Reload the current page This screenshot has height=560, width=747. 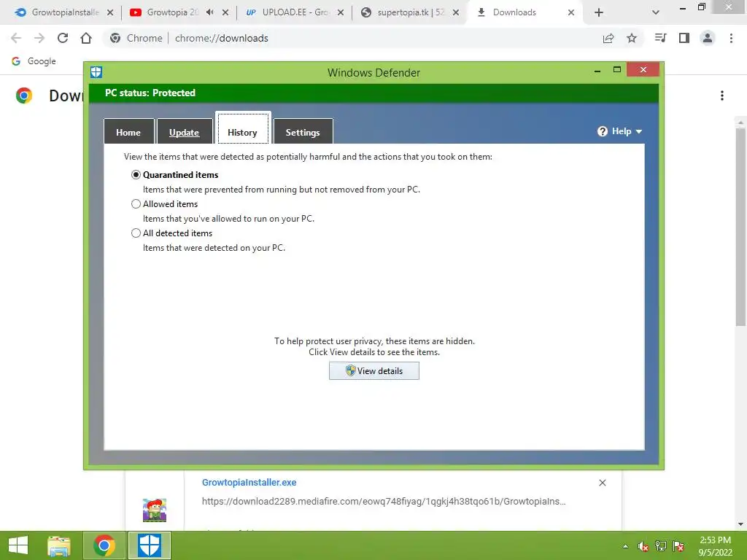[x=63, y=38]
